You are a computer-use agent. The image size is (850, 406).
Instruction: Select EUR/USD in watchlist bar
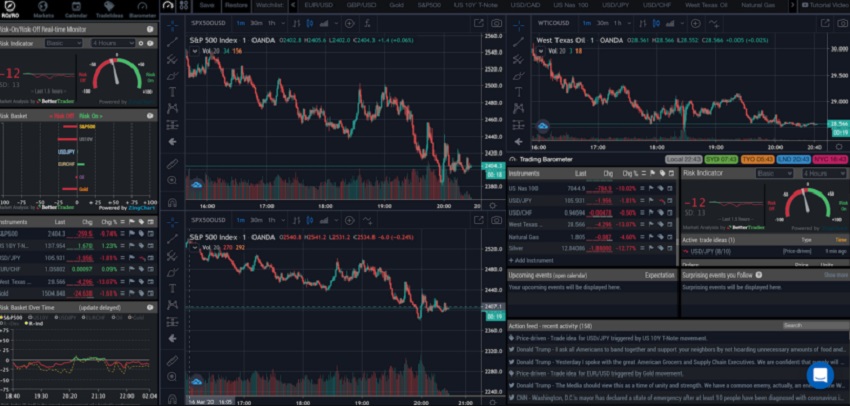point(318,5)
